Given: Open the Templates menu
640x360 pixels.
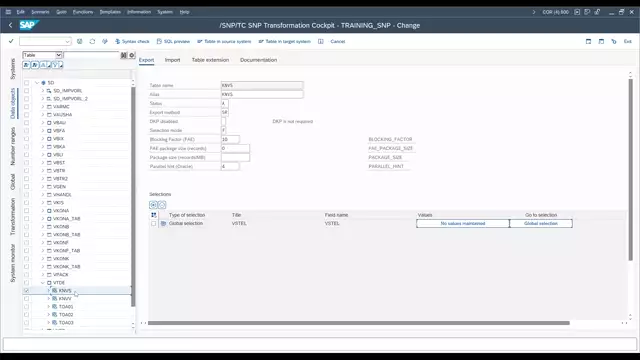Looking at the screenshot, I should [110, 12].
